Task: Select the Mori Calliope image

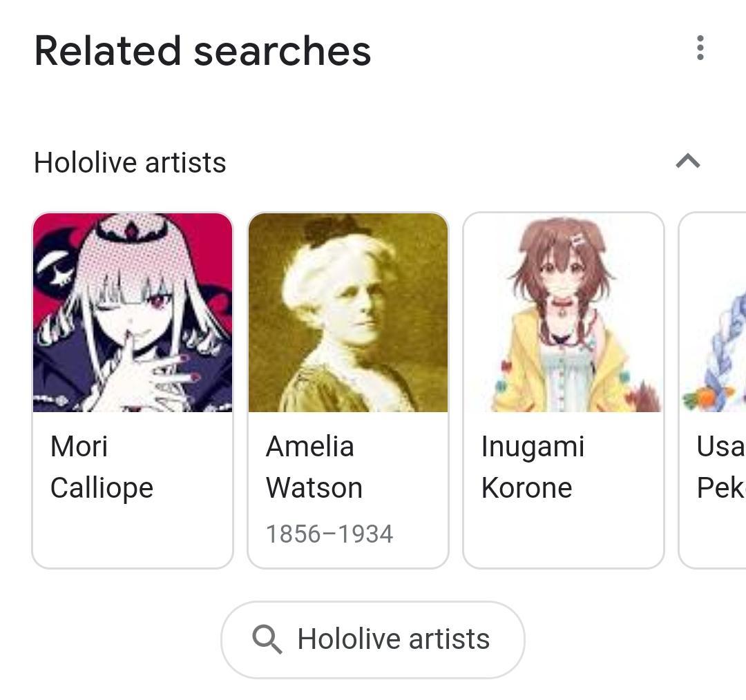Action: 132,312
